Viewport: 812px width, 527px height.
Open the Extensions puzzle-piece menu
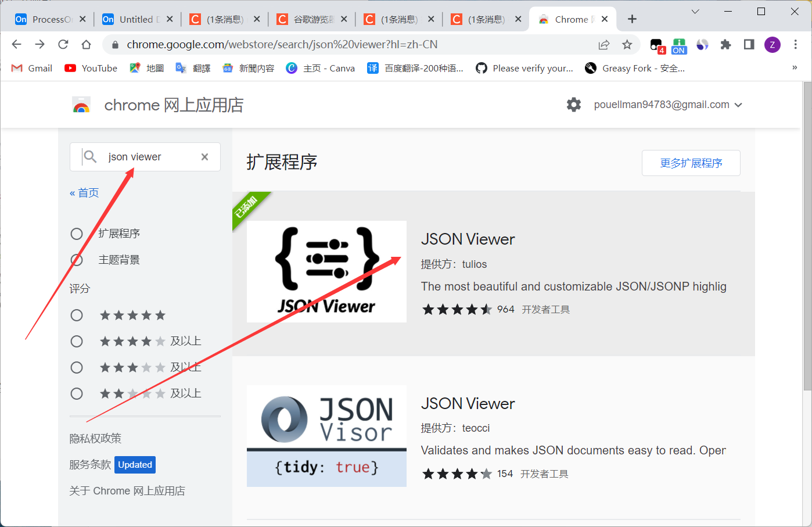[x=725, y=44]
